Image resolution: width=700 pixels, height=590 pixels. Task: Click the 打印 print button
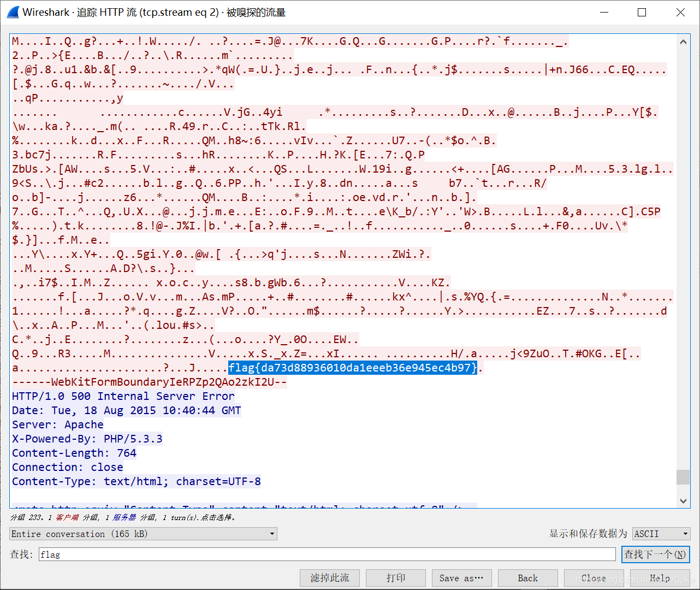point(396,578)
